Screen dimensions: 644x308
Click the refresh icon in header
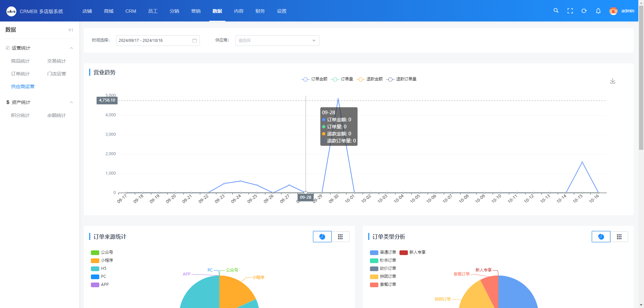point(584,11)
